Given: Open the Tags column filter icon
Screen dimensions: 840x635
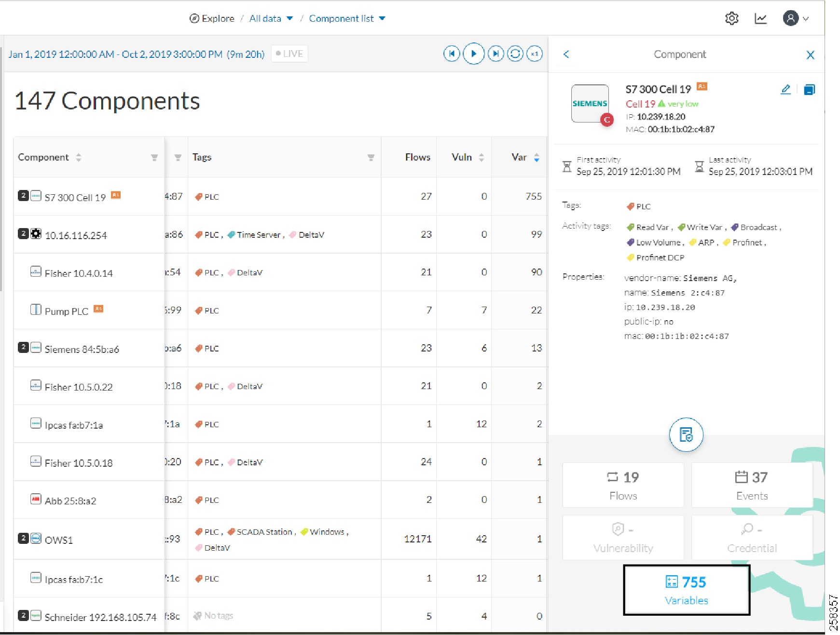Looking at the screenshot, I should click(371, 157).
